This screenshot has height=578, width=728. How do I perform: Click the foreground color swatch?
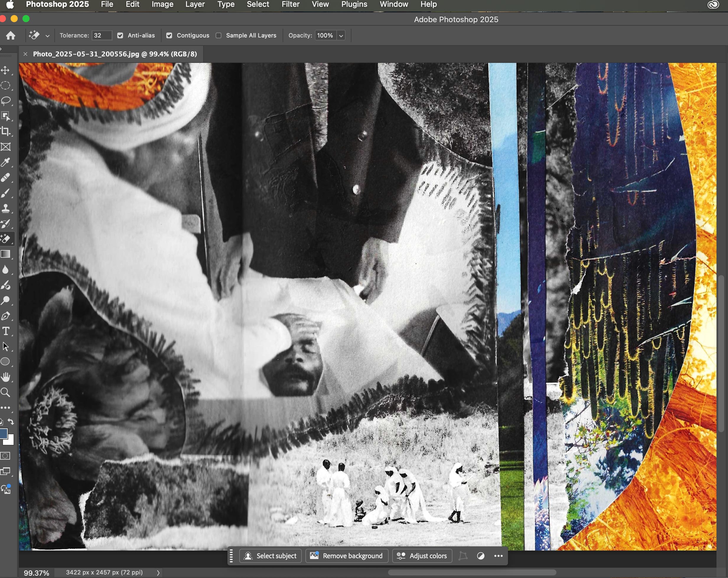point(3,434)
